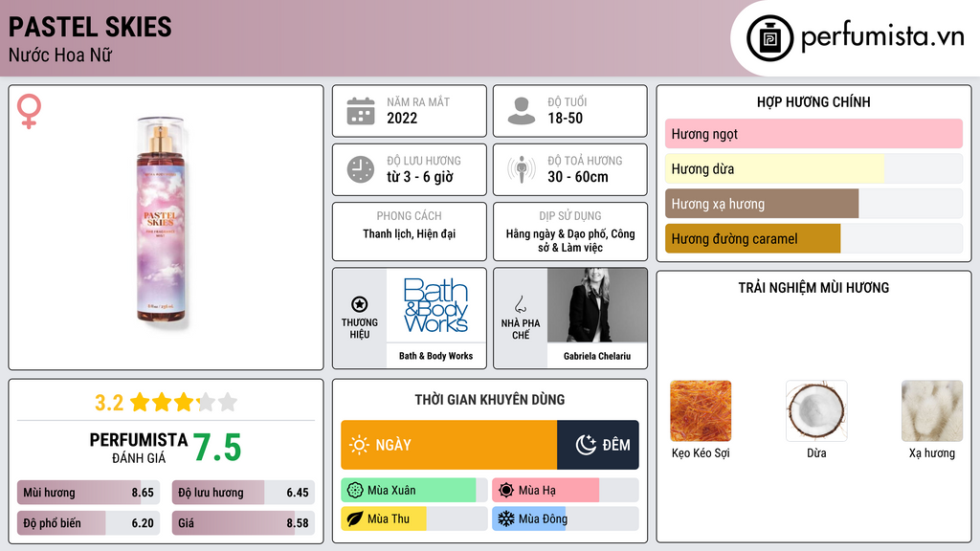980x551 pixels.
Task: Click the clock icon beside Độ lưu hương
Action: (361, 169)
